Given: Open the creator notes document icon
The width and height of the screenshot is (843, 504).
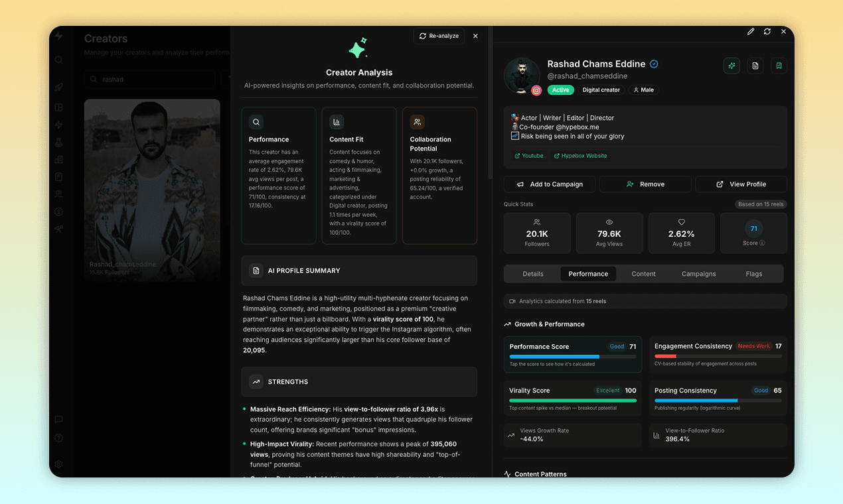Looking at the screenshot, I should tap(755, 66).
